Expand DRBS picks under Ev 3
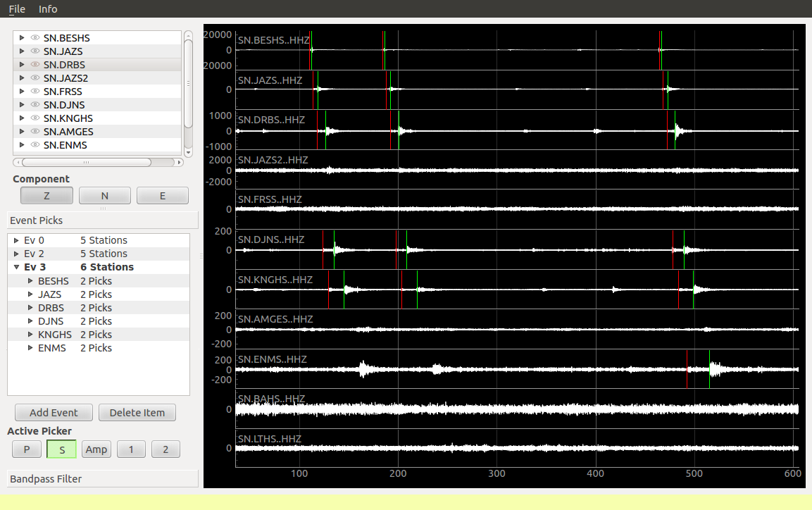The height and width of the screenshot is (510, 812). point(30,308)
